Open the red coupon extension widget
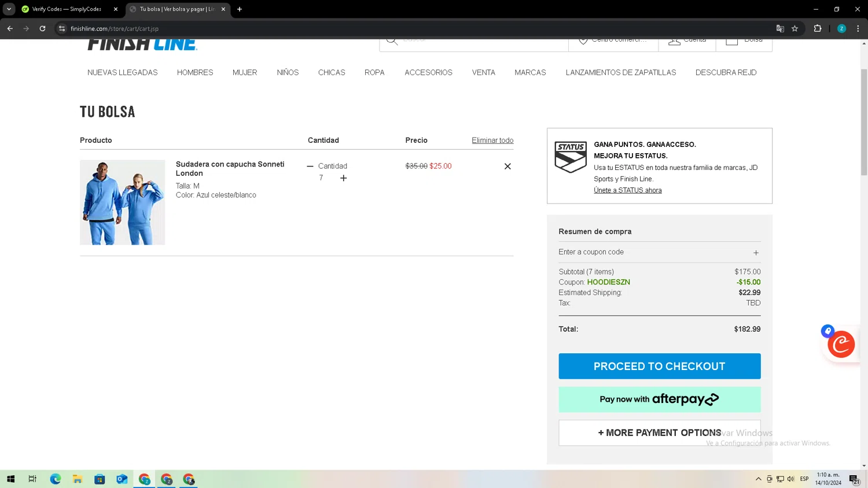 coord(841,345)
